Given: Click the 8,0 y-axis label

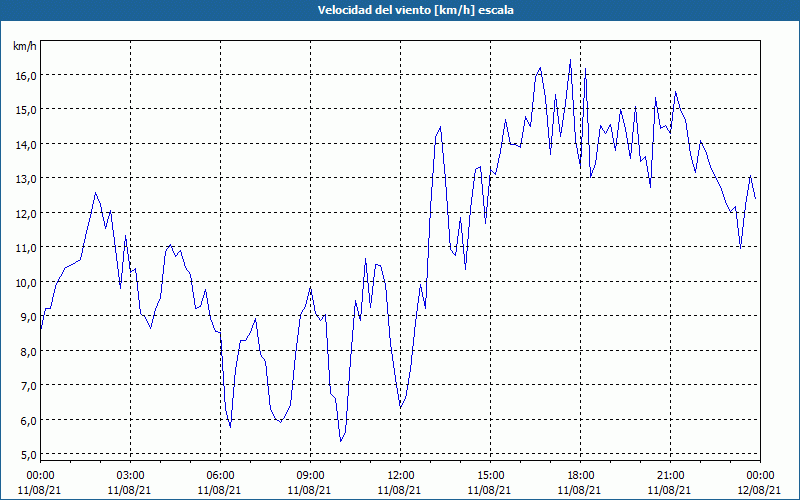Looking at the screenshot, I should (x=29, y=352).
